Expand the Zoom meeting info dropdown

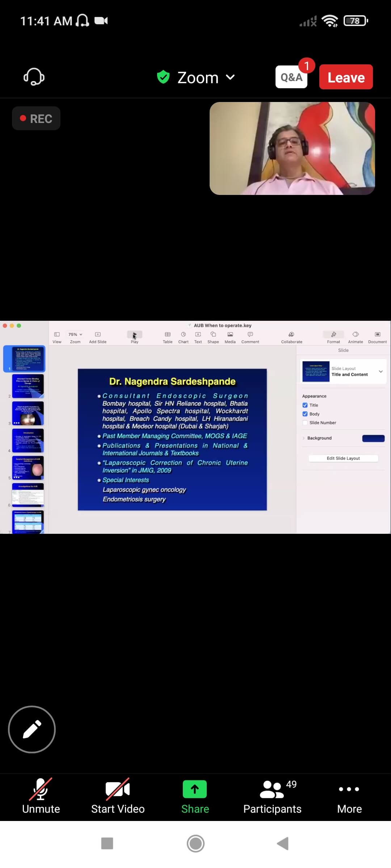[230, 77]
